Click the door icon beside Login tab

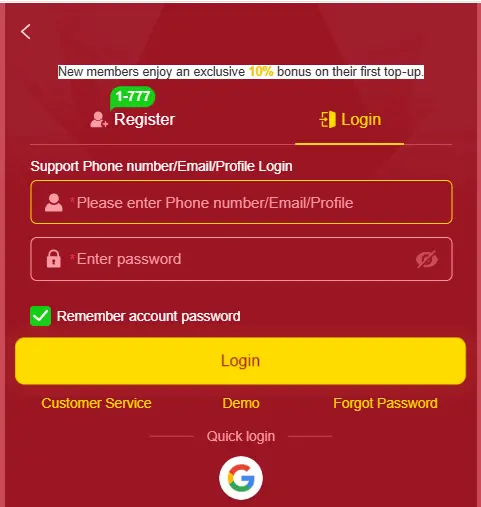328,120
